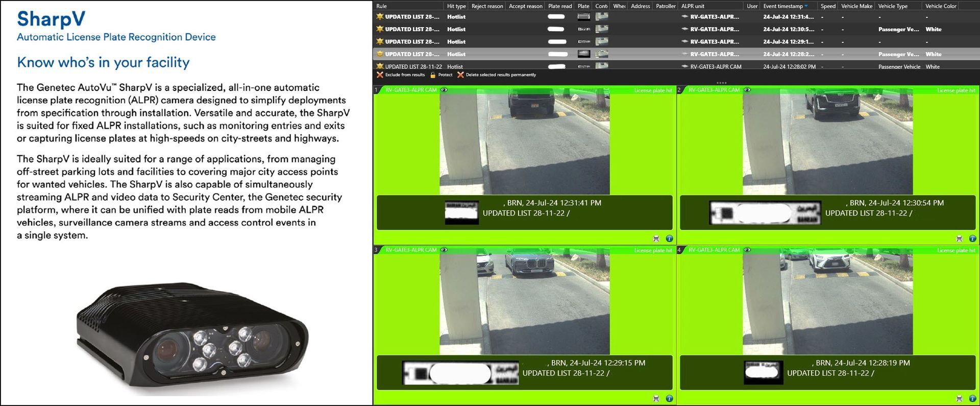The height and width of the screenshot is (406, 980).
Task: Toggle sort arrow on Event timestamp column
Action: click(806, 6)
